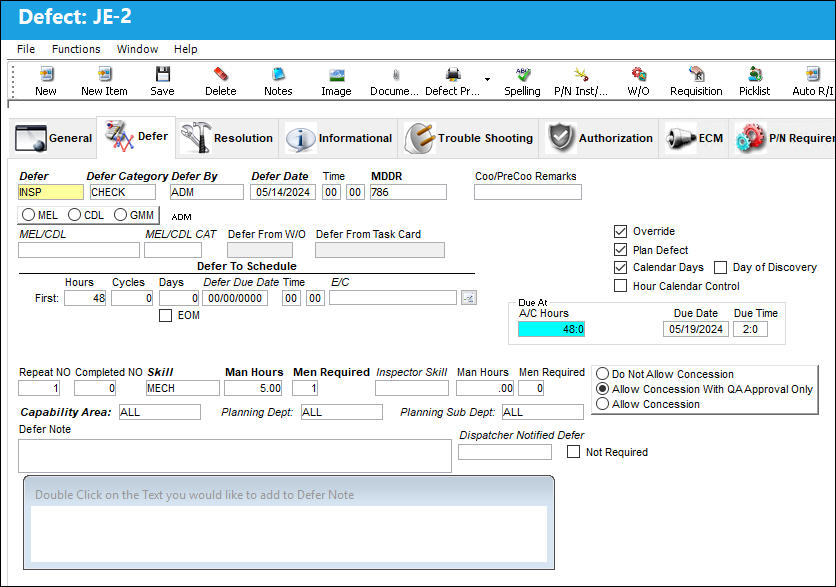
Task: Open the Window menu
Action: [x=138, y=49]
